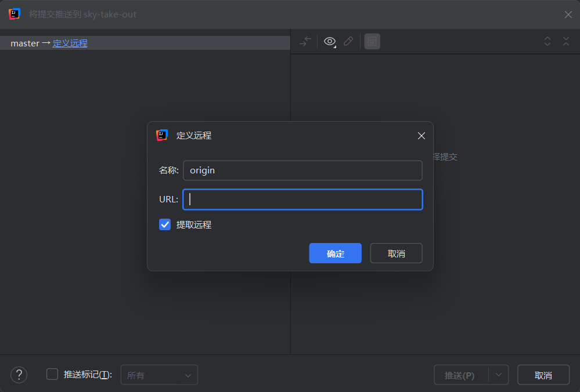Close the push window with top-right X
Image resolution: width=580 pixels, height=392 pixels.
(568, 14)
